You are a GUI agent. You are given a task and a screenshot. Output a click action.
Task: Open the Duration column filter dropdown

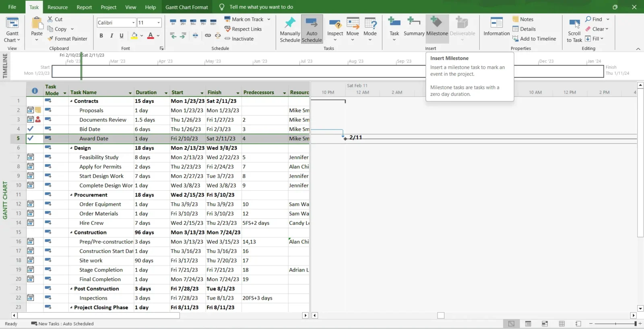[x=166, y=93]
